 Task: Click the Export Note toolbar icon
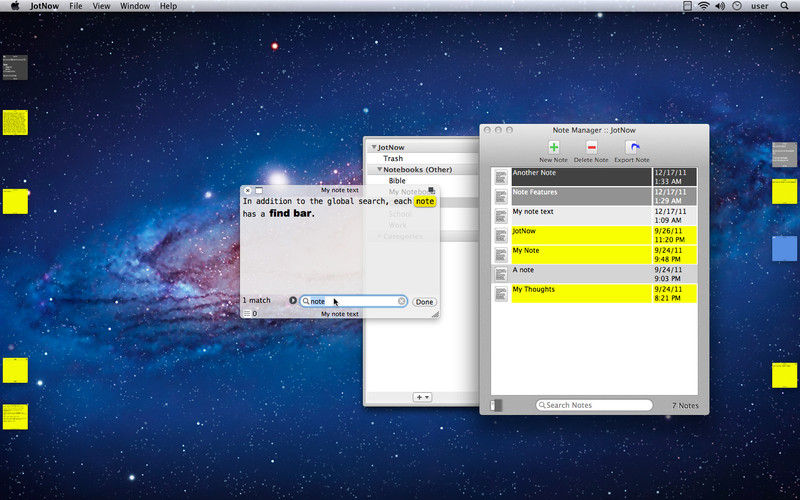pos(632,147)
